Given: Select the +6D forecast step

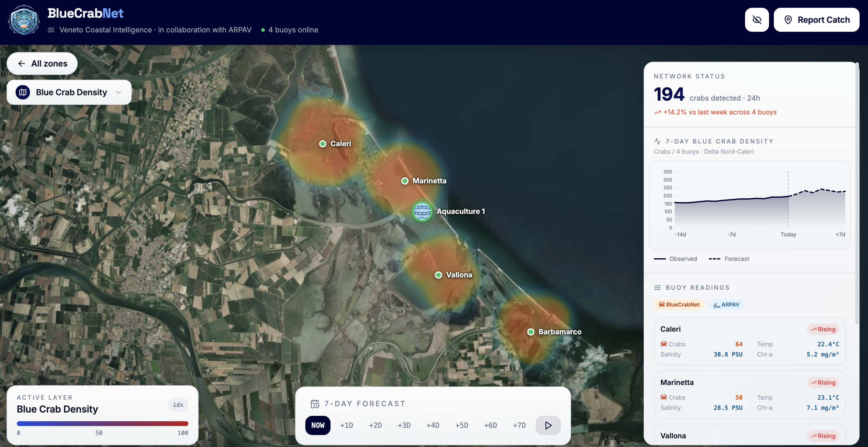Looking at the screenshot, I should pos(491,425).
